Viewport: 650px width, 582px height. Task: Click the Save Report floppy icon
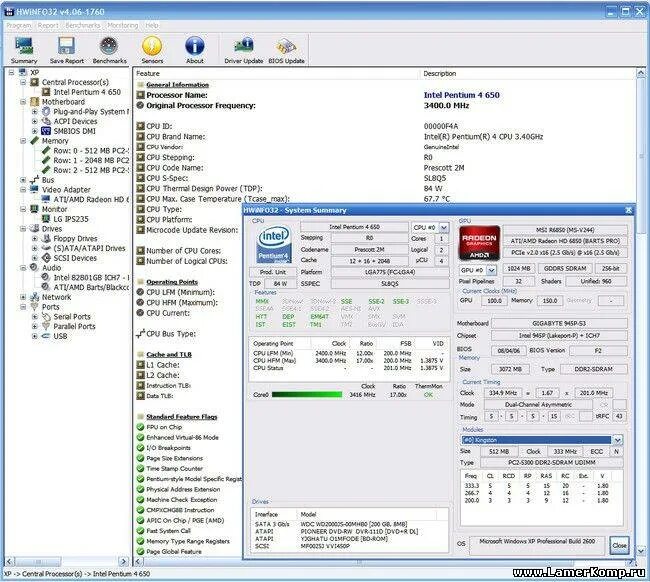(x=67, y=50)
